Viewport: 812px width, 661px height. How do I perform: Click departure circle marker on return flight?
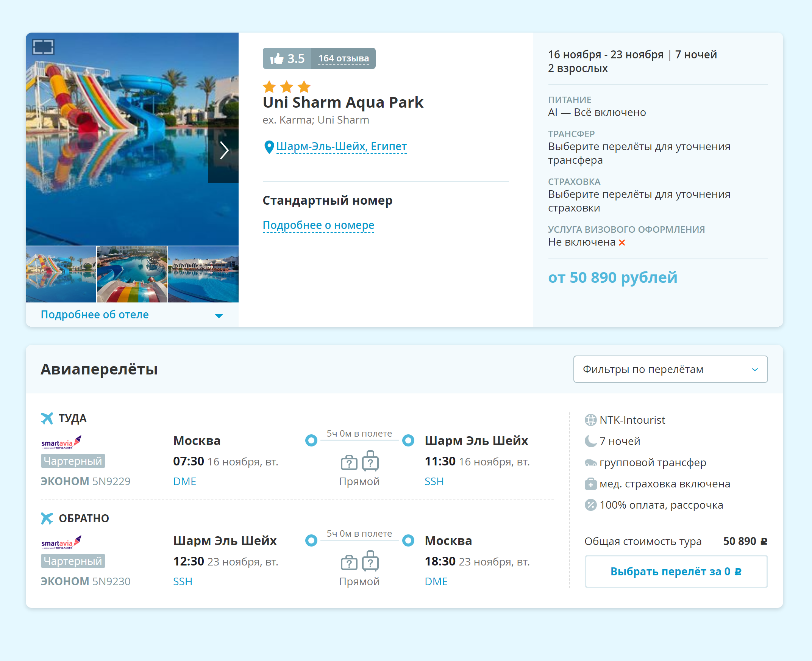[x=311, y=541]
